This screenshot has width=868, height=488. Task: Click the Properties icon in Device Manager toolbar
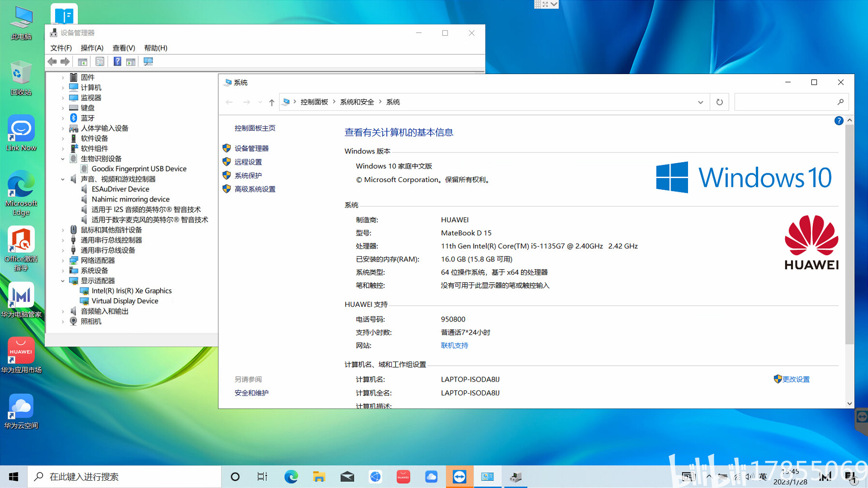click(x=100, y=61)
